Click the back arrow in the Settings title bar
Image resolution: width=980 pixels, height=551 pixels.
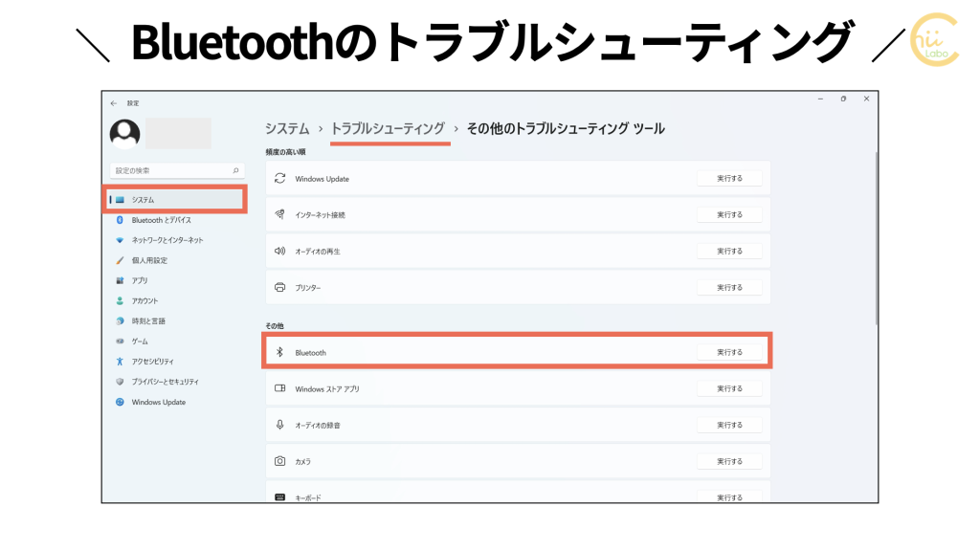(x=114, y=103)
